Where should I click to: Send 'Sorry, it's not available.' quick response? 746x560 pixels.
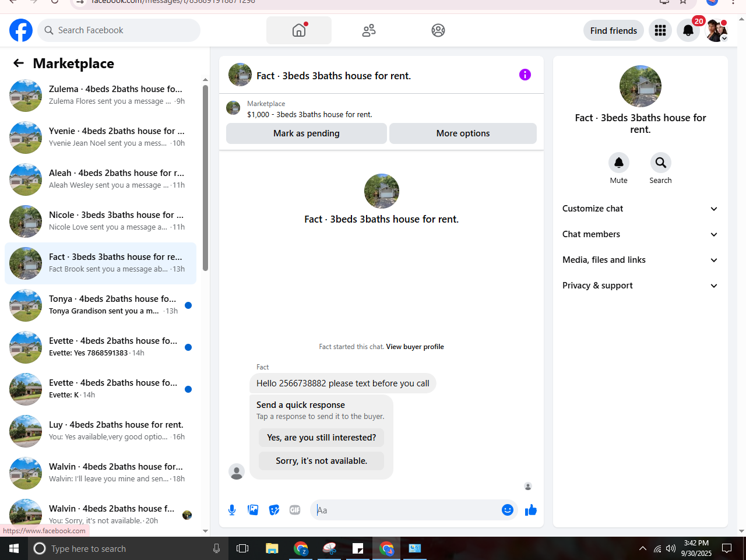tap(322, 461)
